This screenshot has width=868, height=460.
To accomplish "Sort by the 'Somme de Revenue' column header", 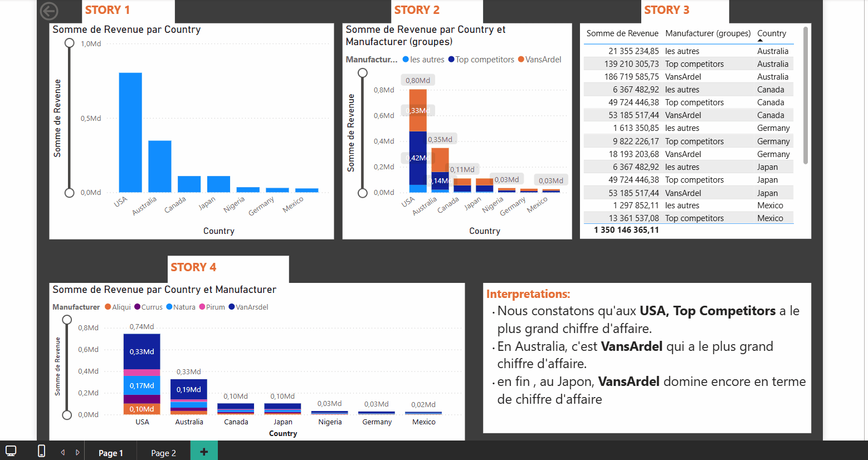I will click(x=622, y=33).
